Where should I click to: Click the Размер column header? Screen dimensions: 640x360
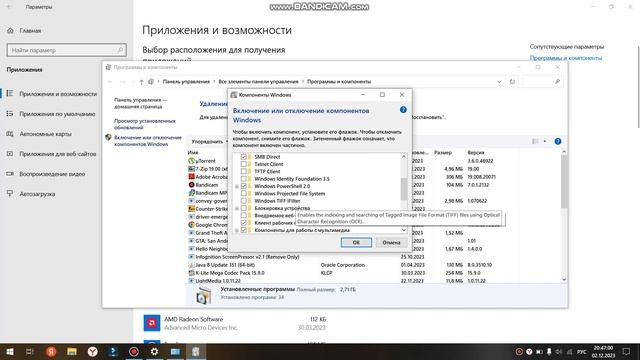[443, 153]
